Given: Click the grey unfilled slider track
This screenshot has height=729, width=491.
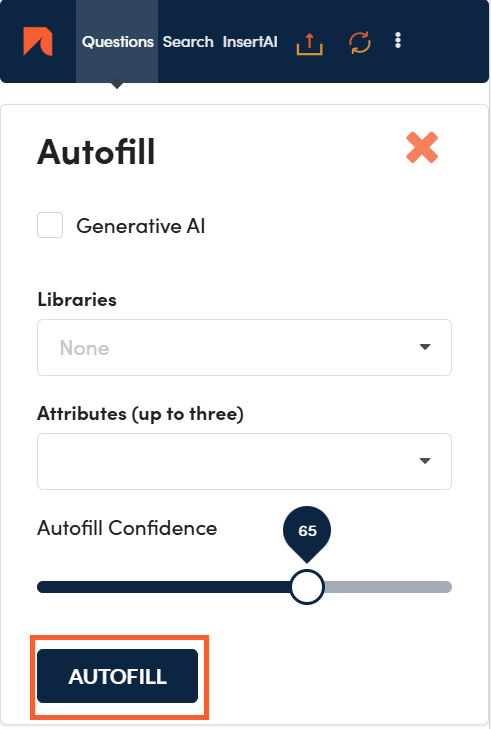Looking at the screenshot, I should [x=388, y=587].
